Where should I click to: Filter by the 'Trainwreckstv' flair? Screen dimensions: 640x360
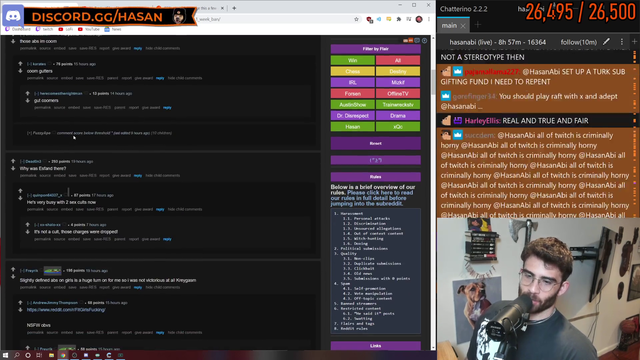pyautogui.click(x=398, y=104)
